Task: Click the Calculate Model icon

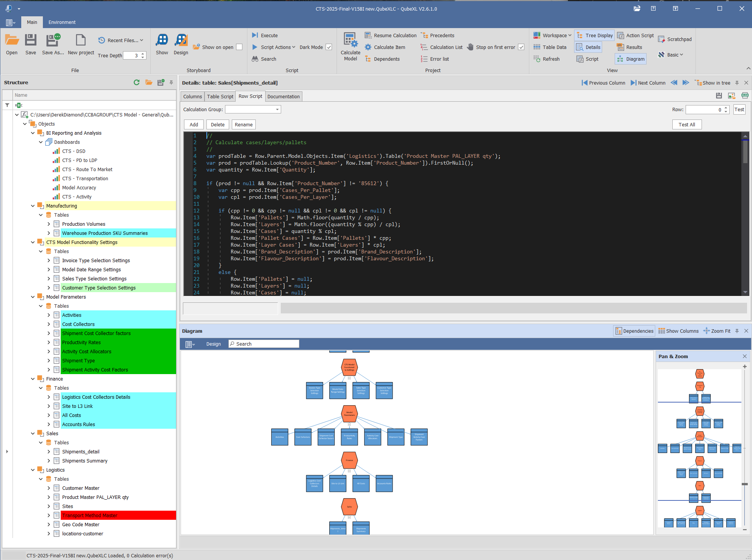Action: click(x=350, y=41)
